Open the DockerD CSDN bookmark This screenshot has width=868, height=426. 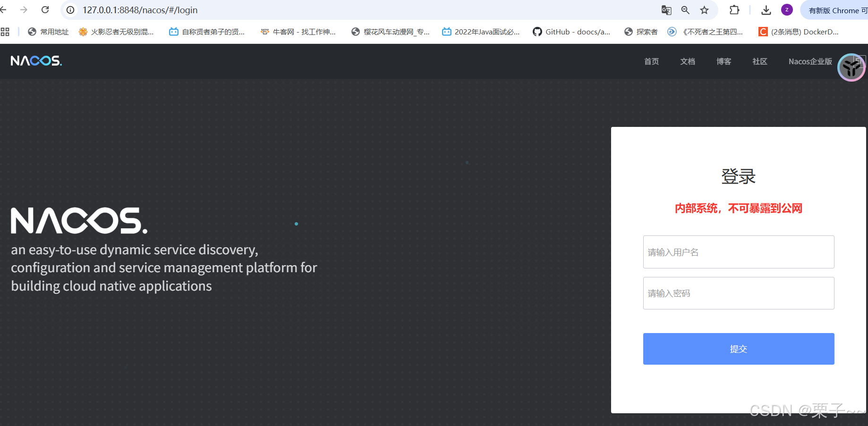[799, 32]
